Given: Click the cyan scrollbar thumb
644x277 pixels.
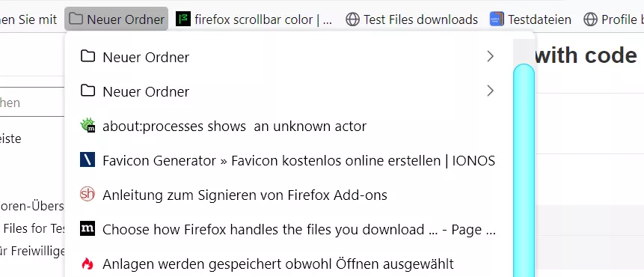Looking at the screenshot, I should [x=524, y=171].
